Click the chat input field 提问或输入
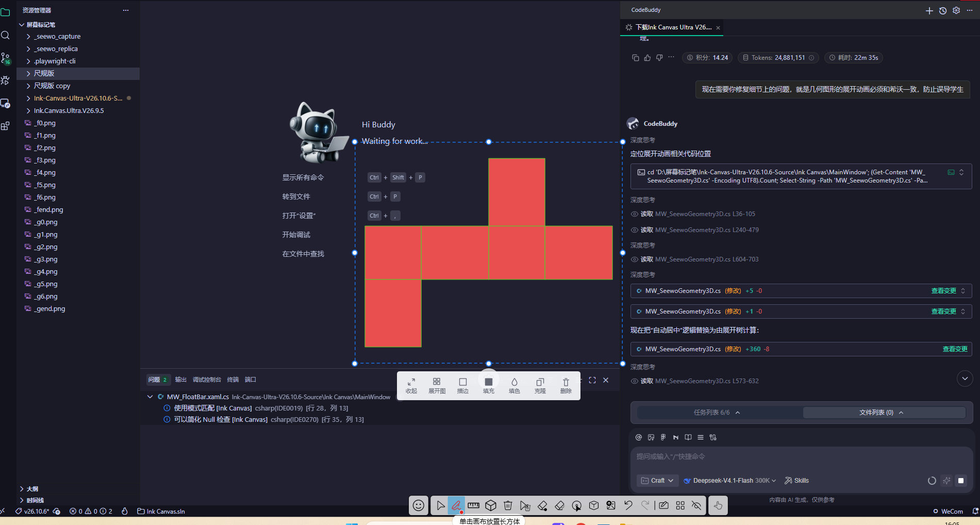The height and width of the screenshot is (525, 980). [x=801, y=457]
